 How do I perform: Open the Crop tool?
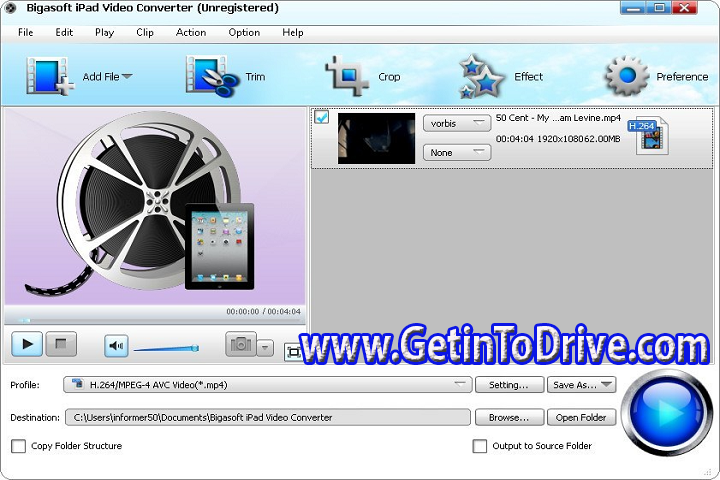(363, 76)
